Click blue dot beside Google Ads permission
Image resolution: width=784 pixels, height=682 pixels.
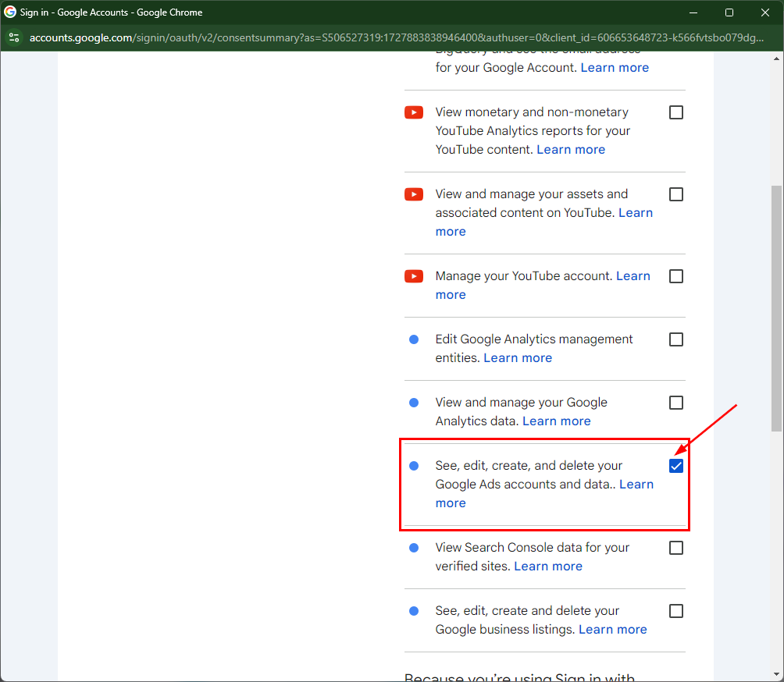coord(414,466)
